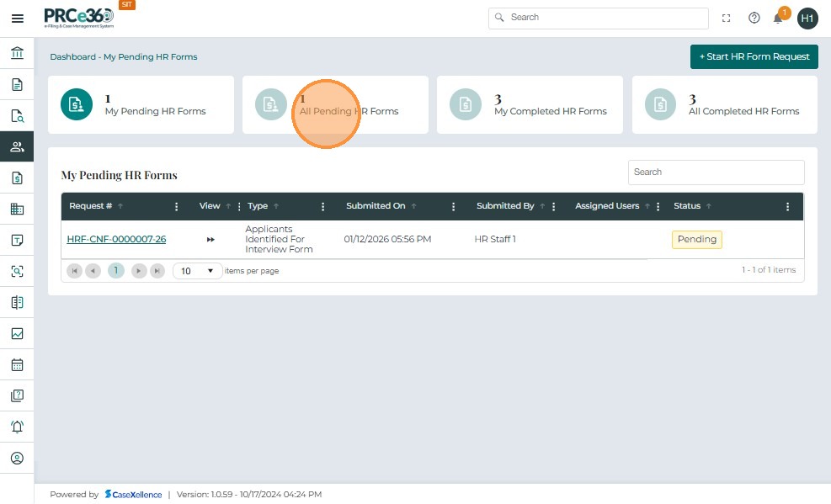Click the CaseXellence link in footer
This screenshot has height=504, width=831.
(134, 495)
